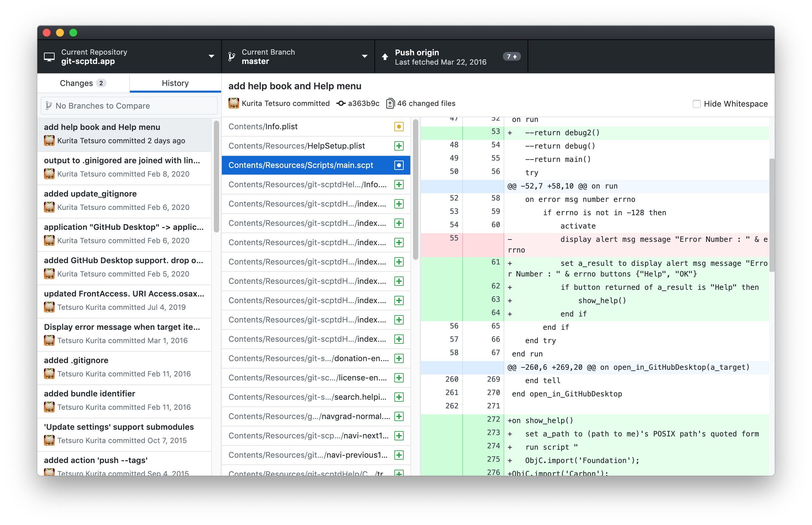Click the 46 changed files icon
The height and width of the screenshot is (525, 812).
(390, 103)
